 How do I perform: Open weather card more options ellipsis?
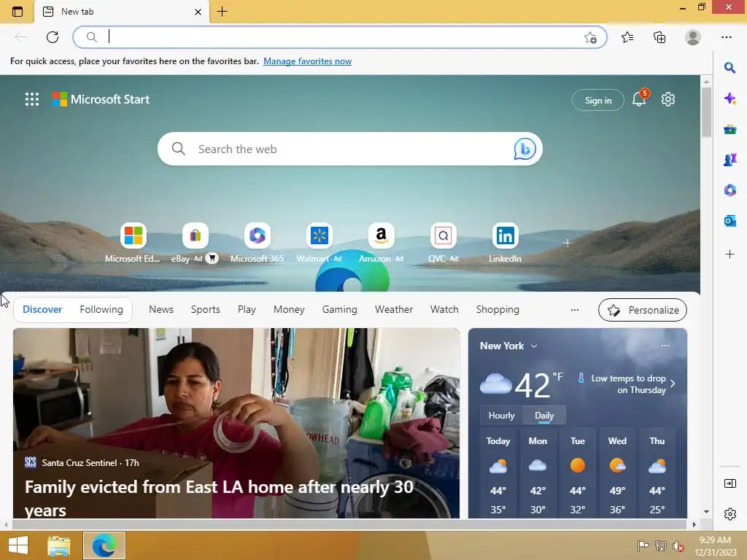[x=665, y=346]
